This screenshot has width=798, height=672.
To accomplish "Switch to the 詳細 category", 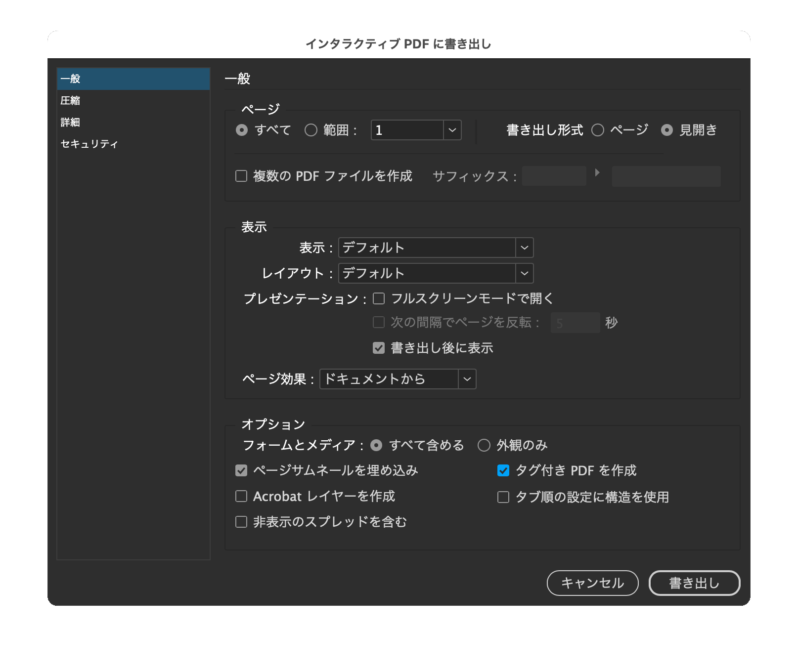I will tap(133, 123).
